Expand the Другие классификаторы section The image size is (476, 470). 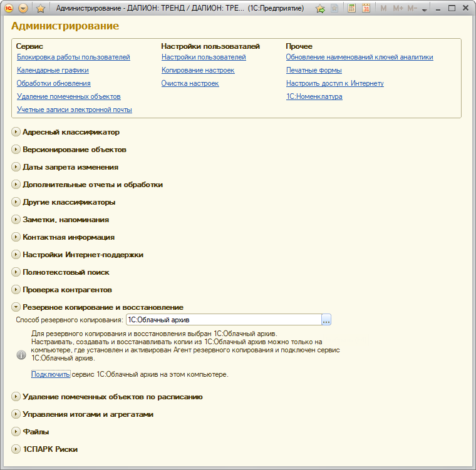pos(16,202)
